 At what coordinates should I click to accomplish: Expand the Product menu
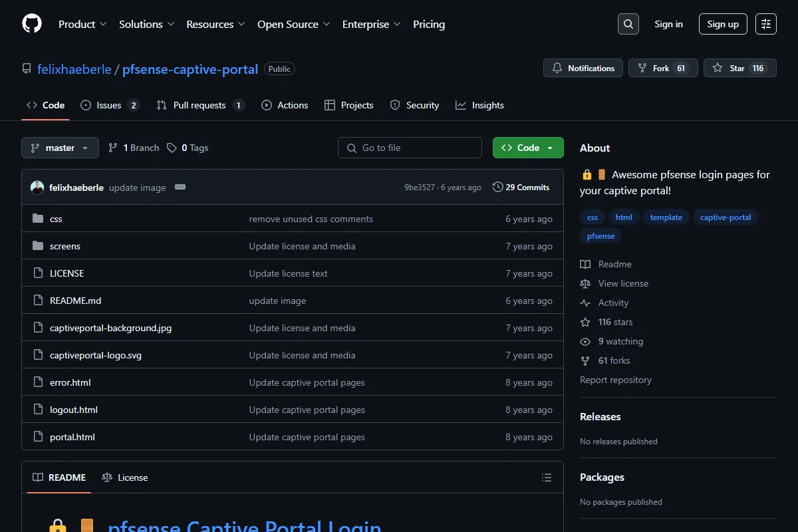point(82,24)
